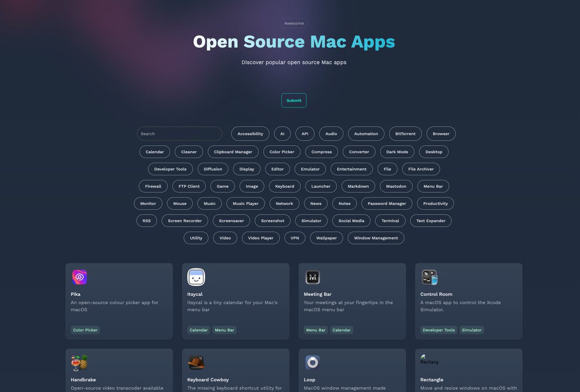Click the Menu Bar tag on Meeting Bar card
Screen dimensions: 580x392
coord(316,330)
